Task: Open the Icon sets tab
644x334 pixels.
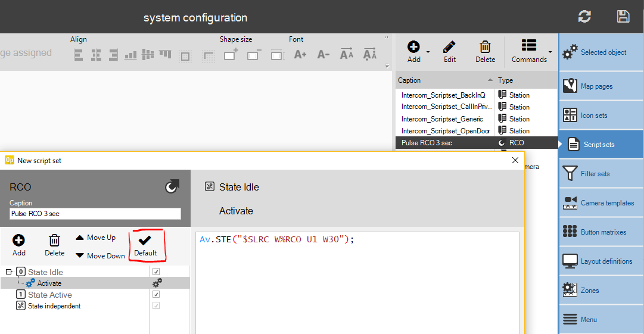Action: click(x=601, y=116)
